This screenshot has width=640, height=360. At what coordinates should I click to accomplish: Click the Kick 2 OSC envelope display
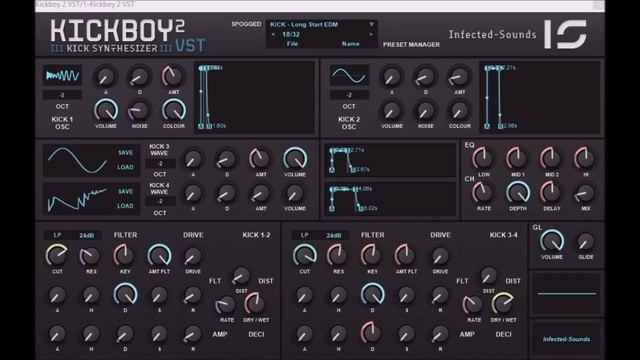(540, 97)
